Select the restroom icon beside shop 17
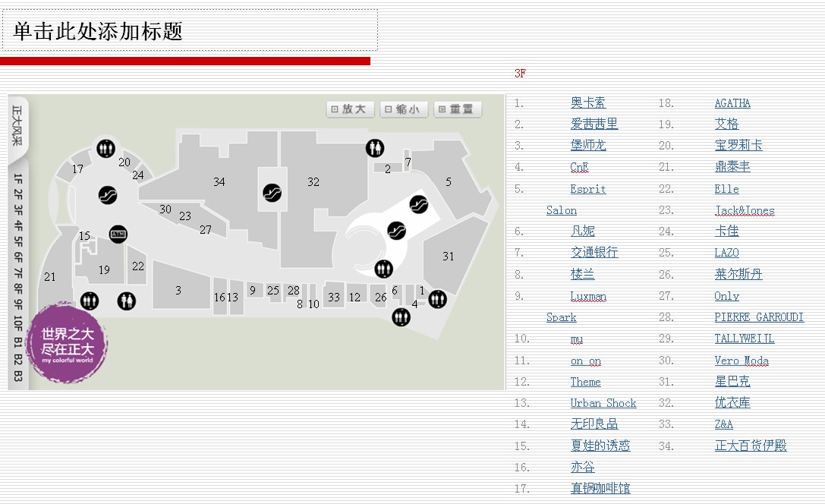This screenshot has height=504, width=825. coord(105,149)
